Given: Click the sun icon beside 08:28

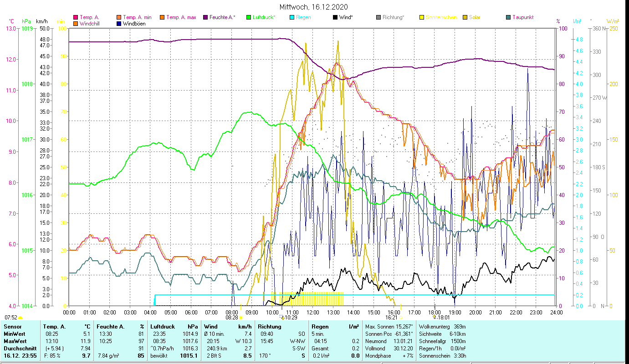Looking at the screenshot, I should 241,318.
